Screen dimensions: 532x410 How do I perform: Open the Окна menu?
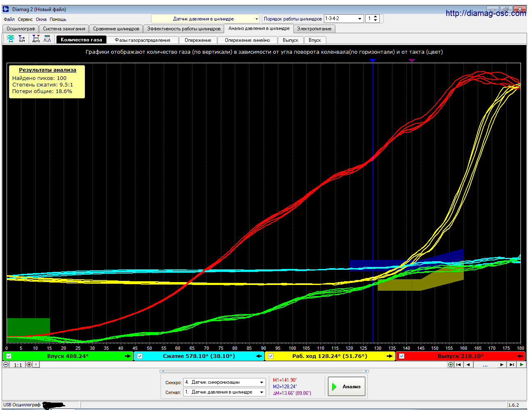[41, 19]
